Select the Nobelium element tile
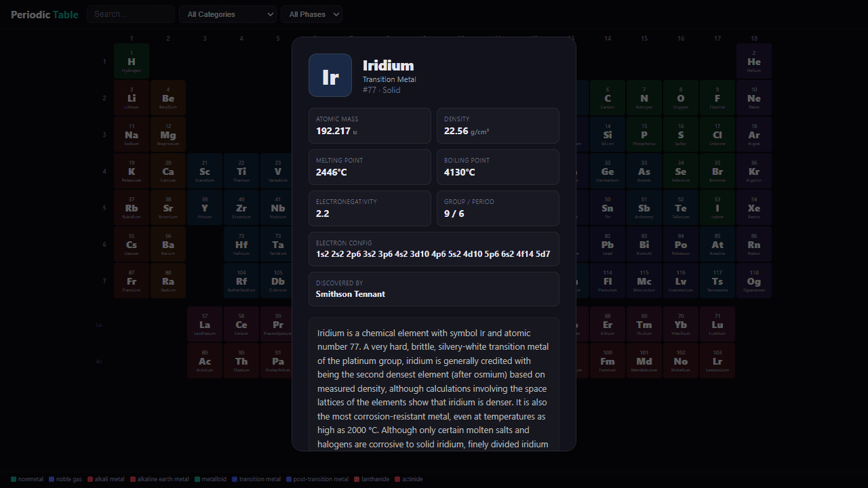This screenshot has height=488, width=868. point(681,361)
